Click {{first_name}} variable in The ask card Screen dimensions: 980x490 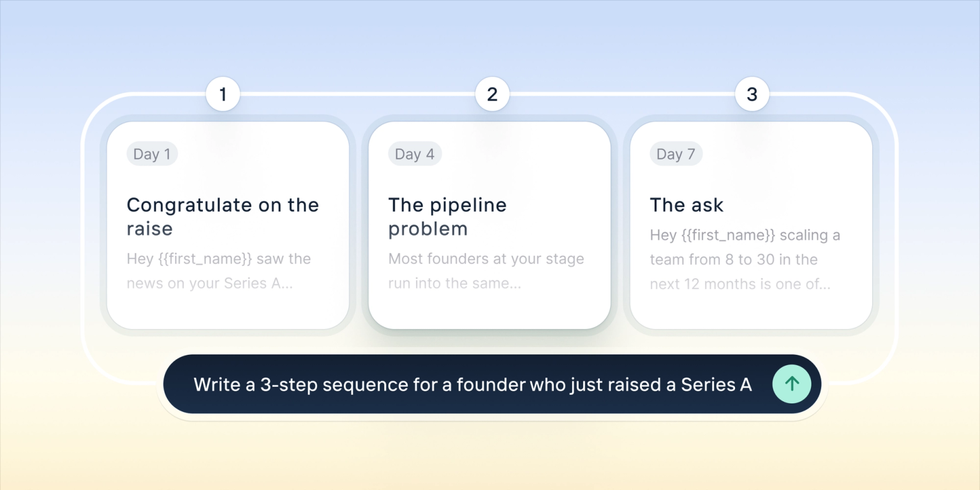click(727, 235)
